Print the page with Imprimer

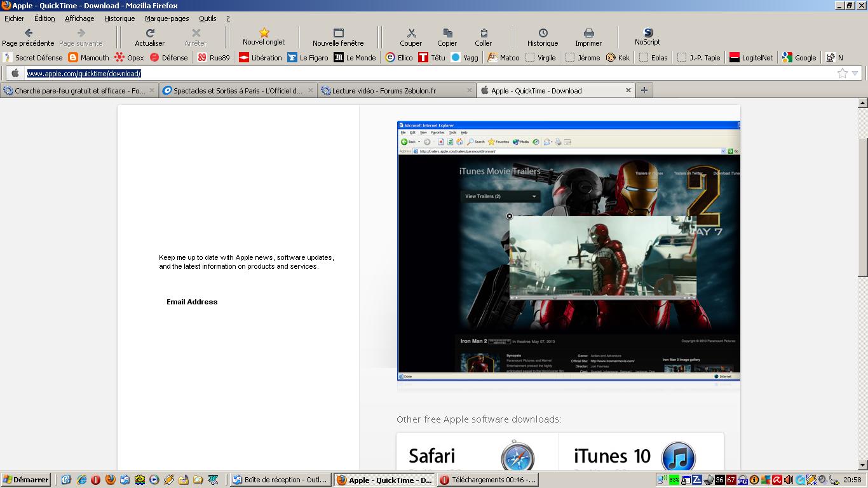(x=588, y=37)
